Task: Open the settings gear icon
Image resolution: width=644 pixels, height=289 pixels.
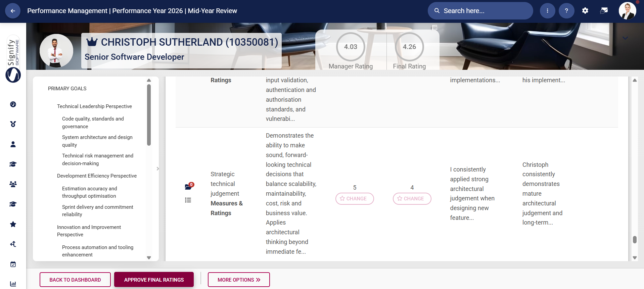Action: click(x=585, y=11)
